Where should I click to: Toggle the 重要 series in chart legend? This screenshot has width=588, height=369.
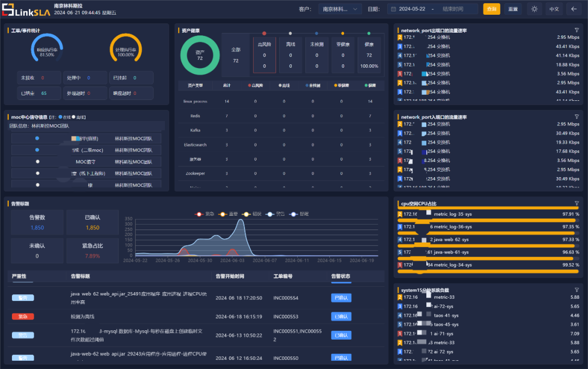coord(228,214)
